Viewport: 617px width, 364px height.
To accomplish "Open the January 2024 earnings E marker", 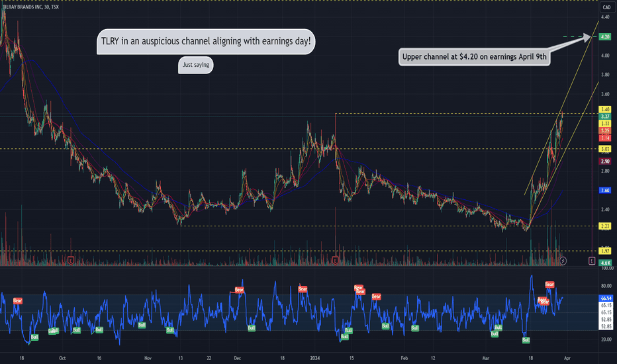I will (x=335, y=260).
